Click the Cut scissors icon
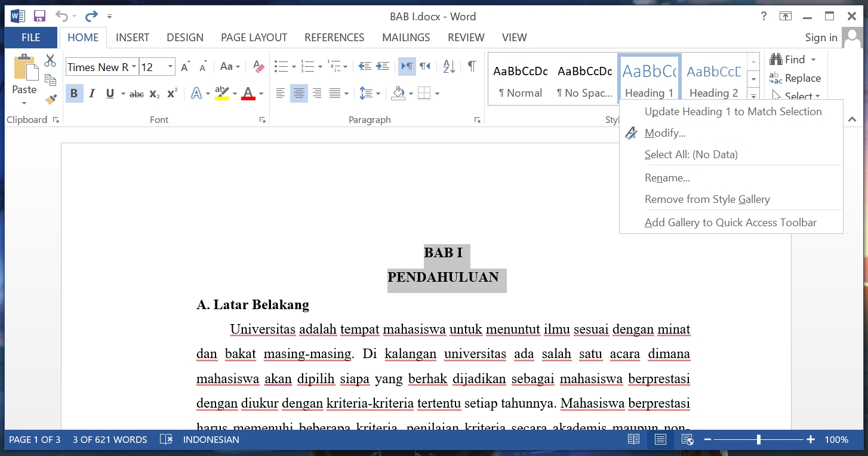868x456 pixels. coord(50,61)
